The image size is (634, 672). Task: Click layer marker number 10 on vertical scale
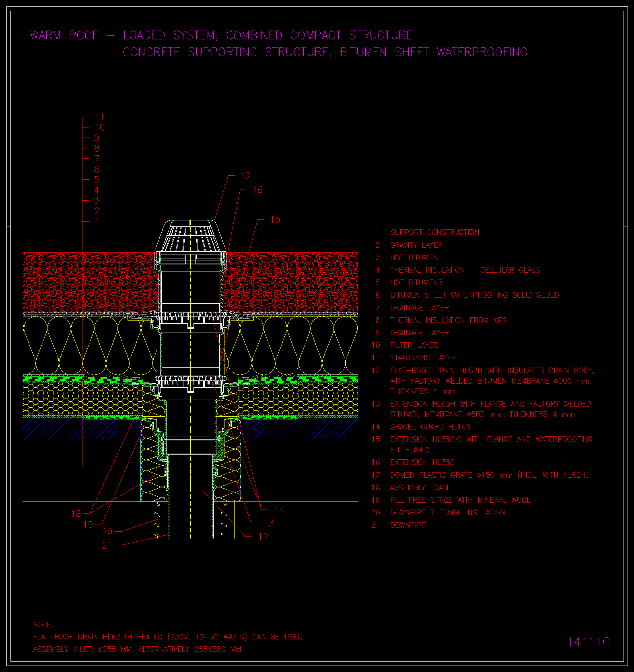100,127
